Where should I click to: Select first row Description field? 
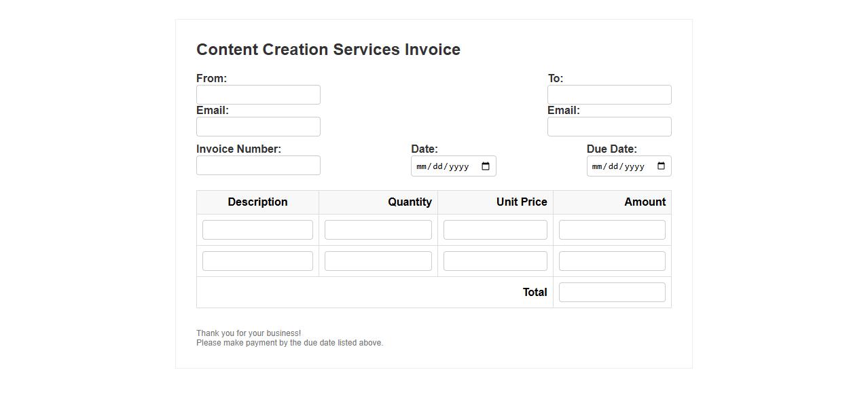pyautogui.click(x=257, y=230)
